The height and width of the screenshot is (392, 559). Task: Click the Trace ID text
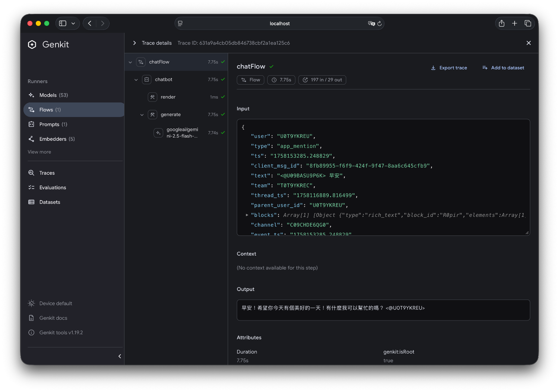(x=234, y=43)
